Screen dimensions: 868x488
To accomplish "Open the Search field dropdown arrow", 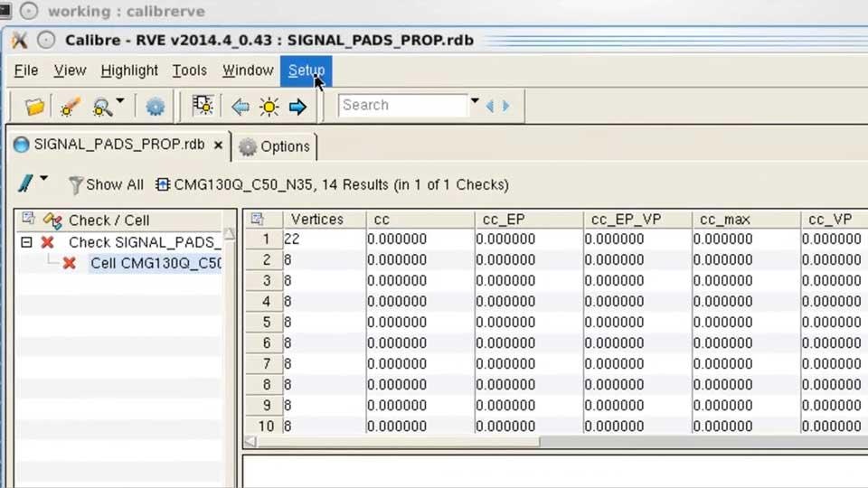I will (x=475, y=101).
